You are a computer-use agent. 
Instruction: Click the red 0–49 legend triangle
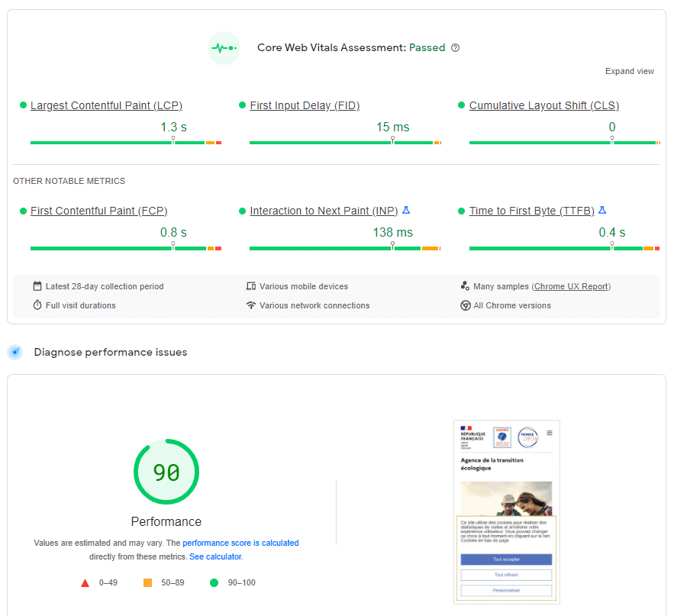click(x=85, y=582)
